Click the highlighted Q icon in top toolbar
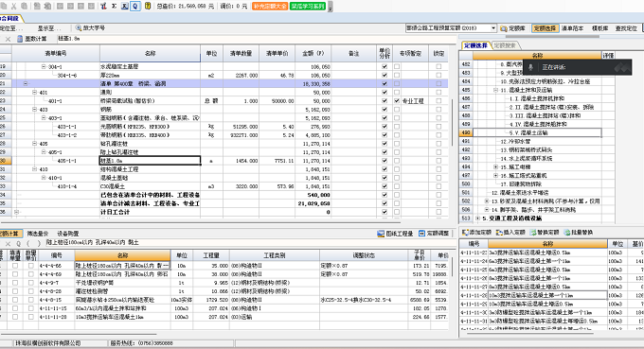644x349 pixels. (x=135, y=7)
